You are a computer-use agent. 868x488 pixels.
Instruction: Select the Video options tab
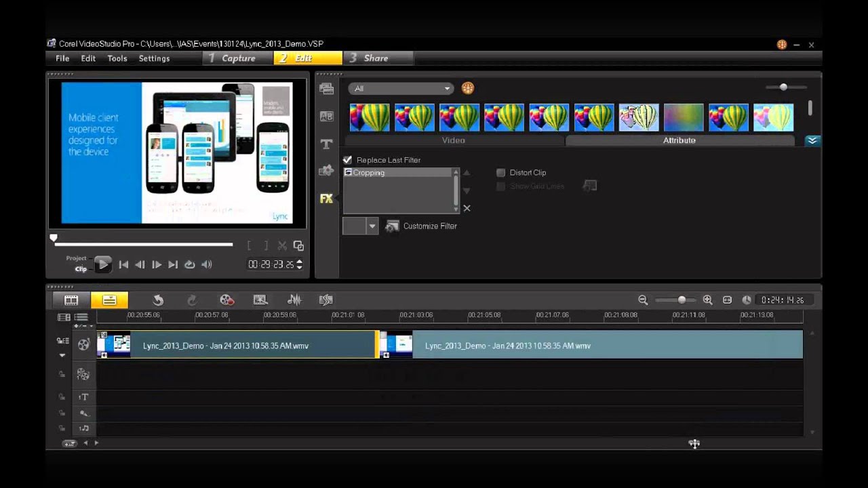tap(454, 140)
